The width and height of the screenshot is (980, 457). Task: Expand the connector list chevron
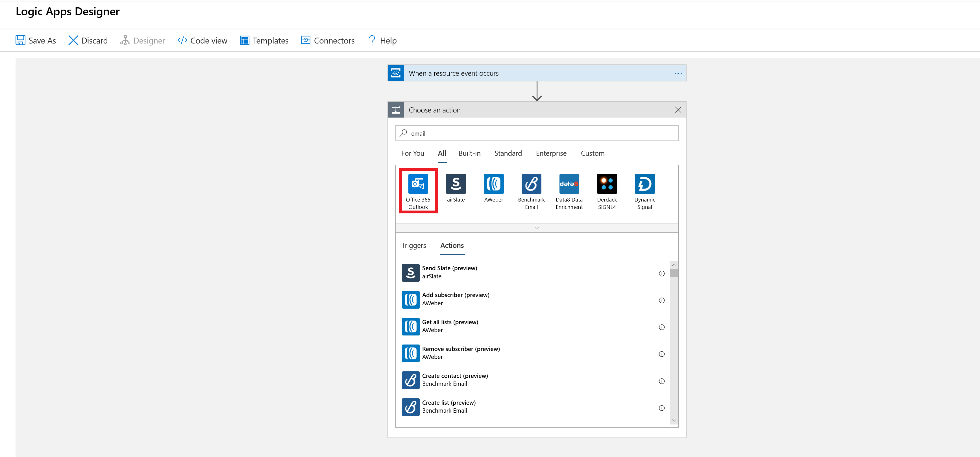[x=536, y=228]
